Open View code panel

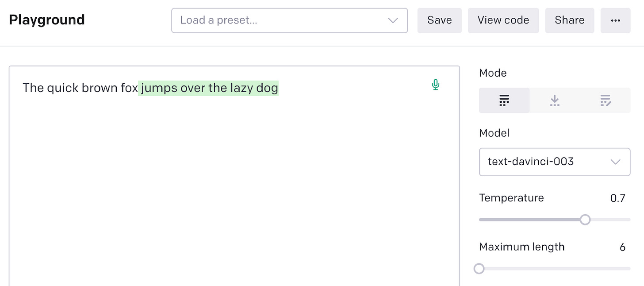(503, 20)
